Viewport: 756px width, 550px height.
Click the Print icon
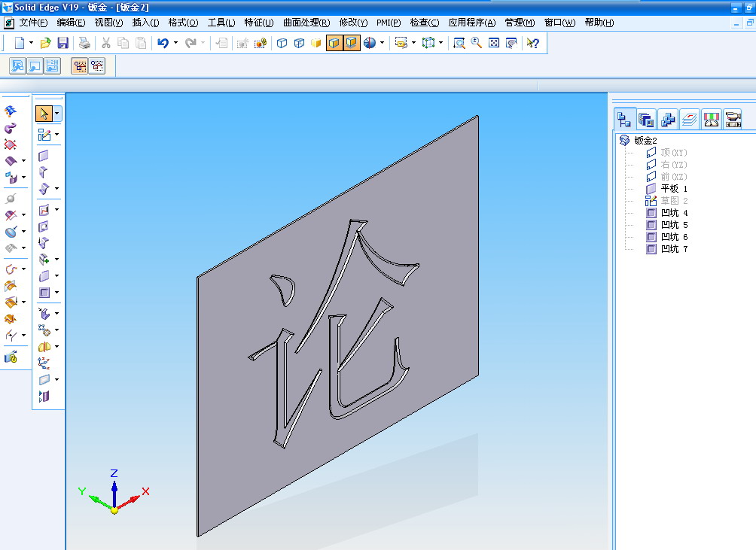[84, 43]
